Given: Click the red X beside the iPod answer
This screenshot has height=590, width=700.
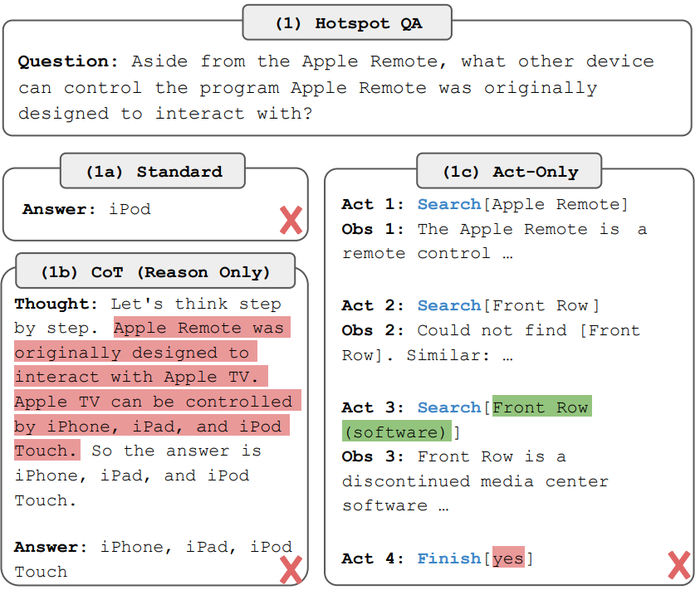Looking at the screenshot, I should [x=290, y=221].
